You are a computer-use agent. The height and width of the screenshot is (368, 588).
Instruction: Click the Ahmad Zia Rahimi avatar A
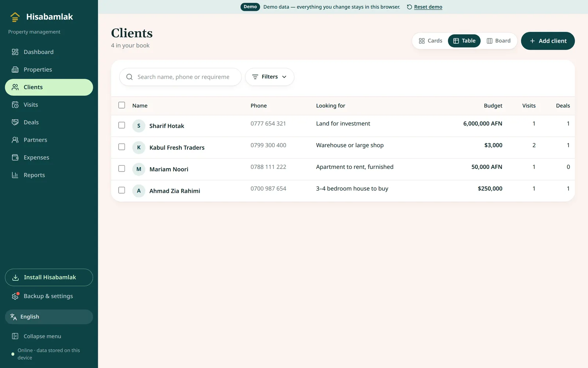click(x=139, y=191)
